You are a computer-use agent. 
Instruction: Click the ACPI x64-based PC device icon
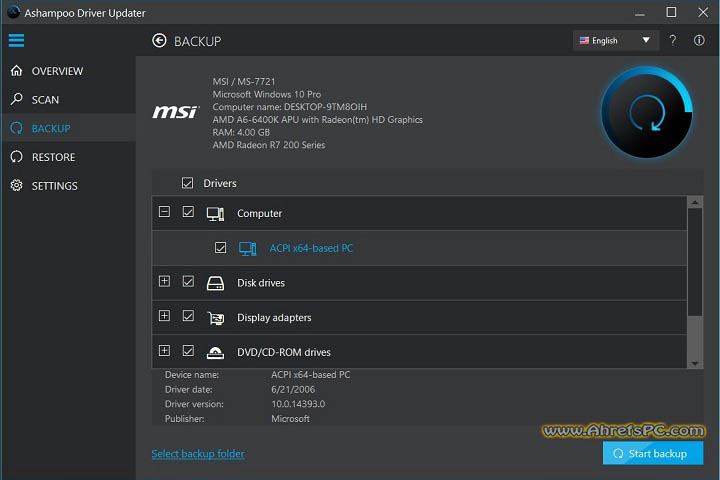pyautogui.click(x=248, y=248)
